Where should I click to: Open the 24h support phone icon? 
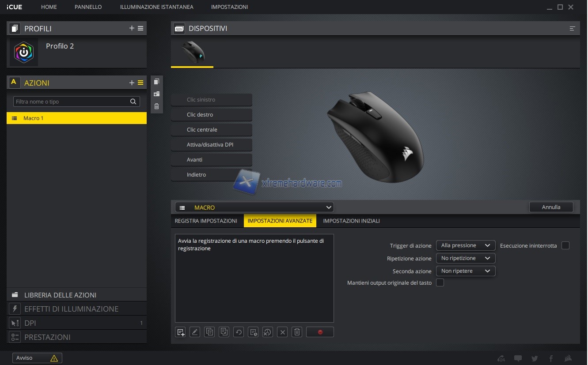(x=501, y=358)
